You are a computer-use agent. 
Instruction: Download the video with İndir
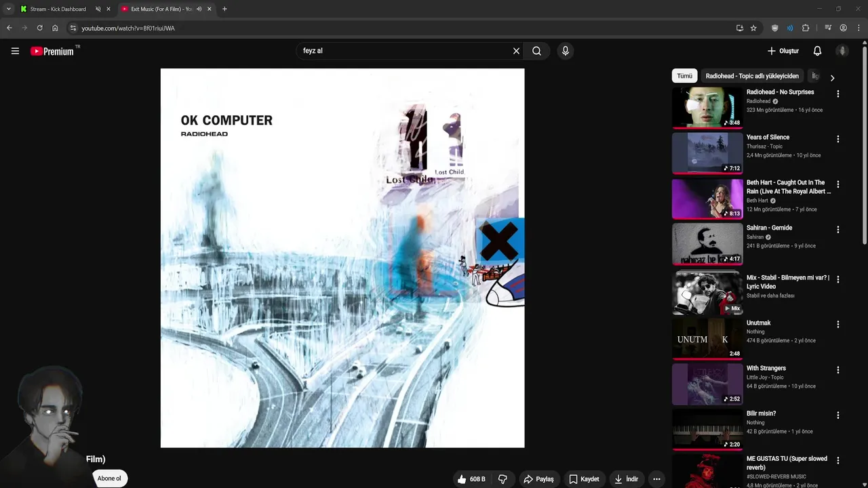626,479
